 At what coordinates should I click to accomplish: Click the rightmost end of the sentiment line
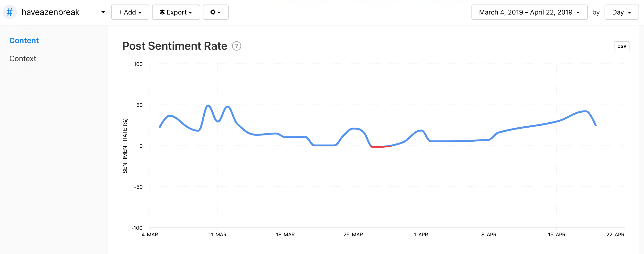click(x=596, y=125)
